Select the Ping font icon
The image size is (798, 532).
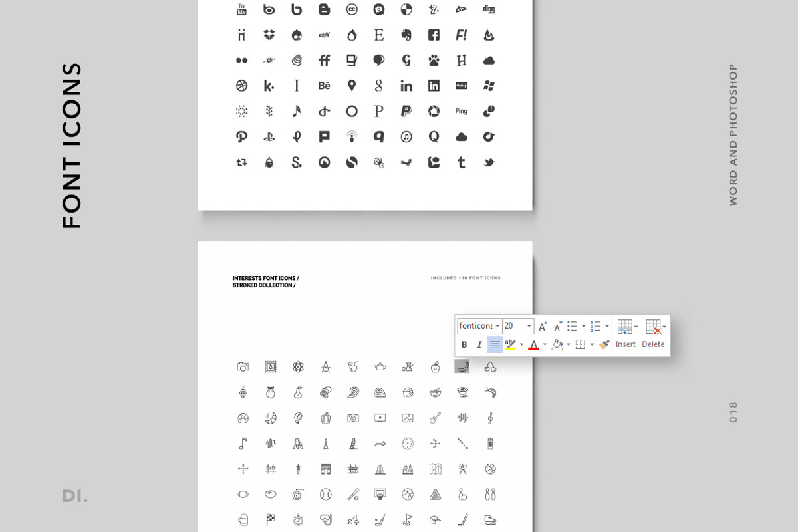(462, 111)
